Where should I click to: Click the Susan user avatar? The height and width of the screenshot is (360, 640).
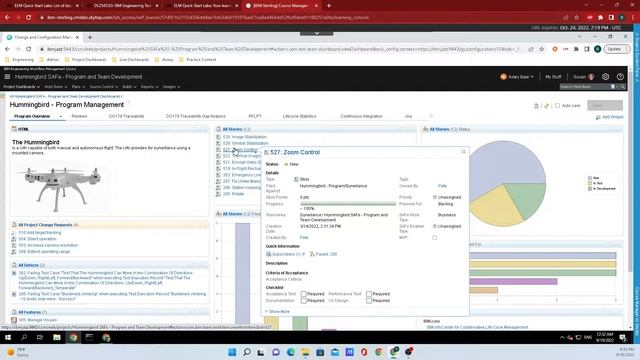click(x=591, y=77)
